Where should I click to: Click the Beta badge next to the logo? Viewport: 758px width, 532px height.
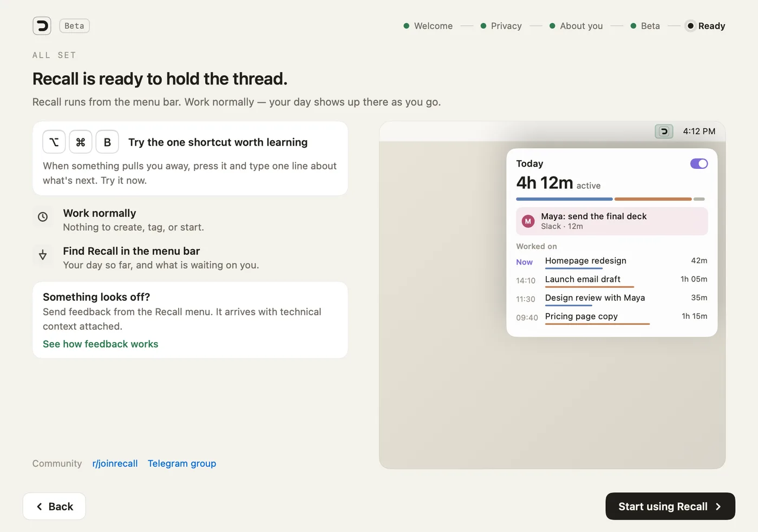point(74,26)
